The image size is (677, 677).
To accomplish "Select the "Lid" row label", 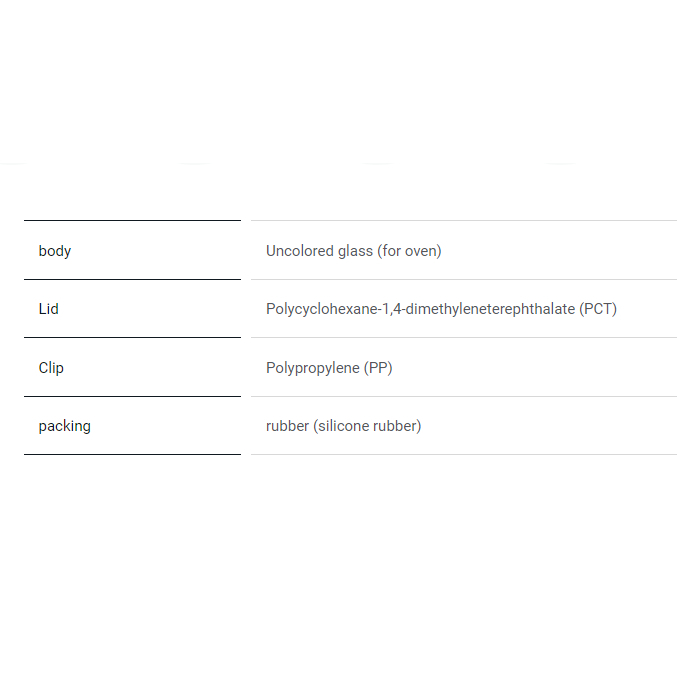I will click(x=49, y=309).
